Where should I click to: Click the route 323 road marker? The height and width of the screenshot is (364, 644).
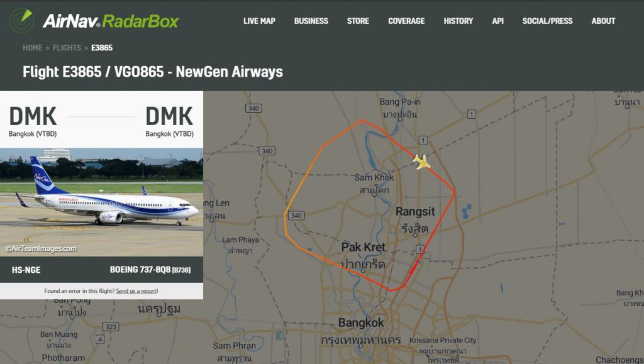pyautogui.click(x=111, y=327)
